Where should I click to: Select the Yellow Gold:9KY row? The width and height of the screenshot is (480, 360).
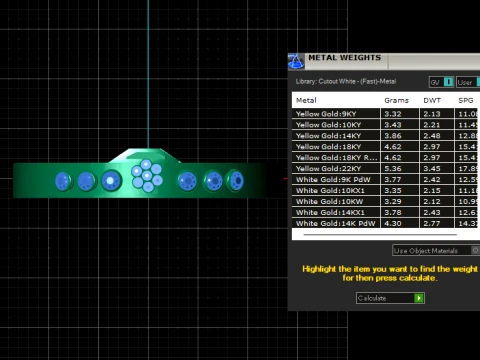click(x=386, y=114)
